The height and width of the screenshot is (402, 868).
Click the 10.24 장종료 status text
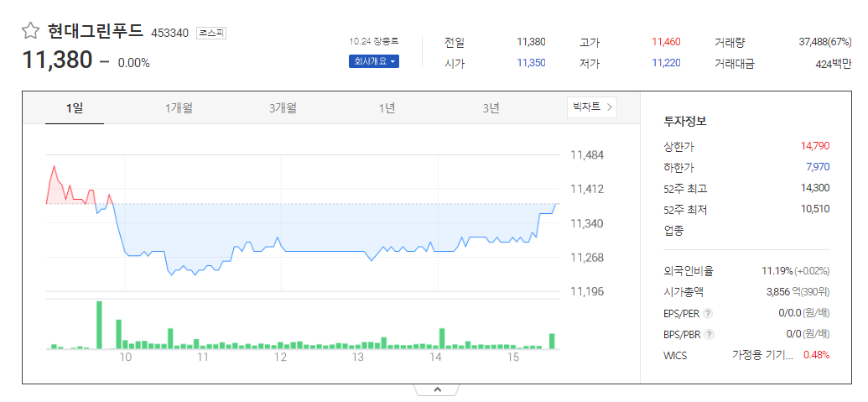374,41
